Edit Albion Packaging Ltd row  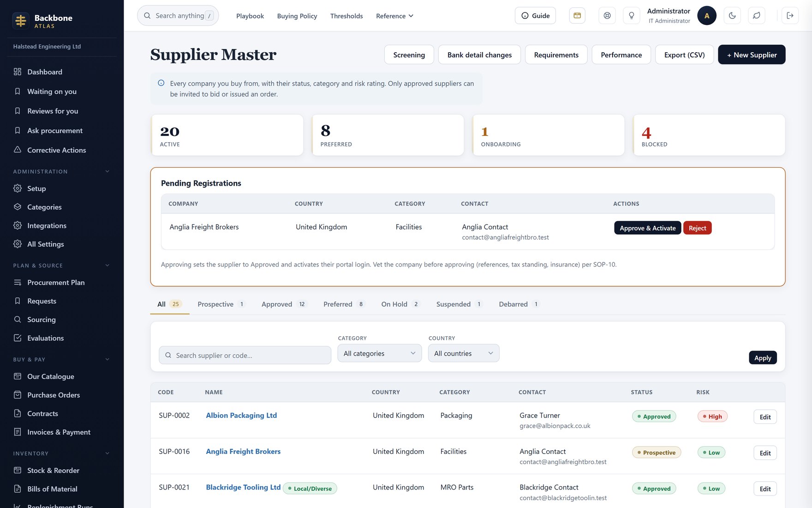(x=765, y=417)
